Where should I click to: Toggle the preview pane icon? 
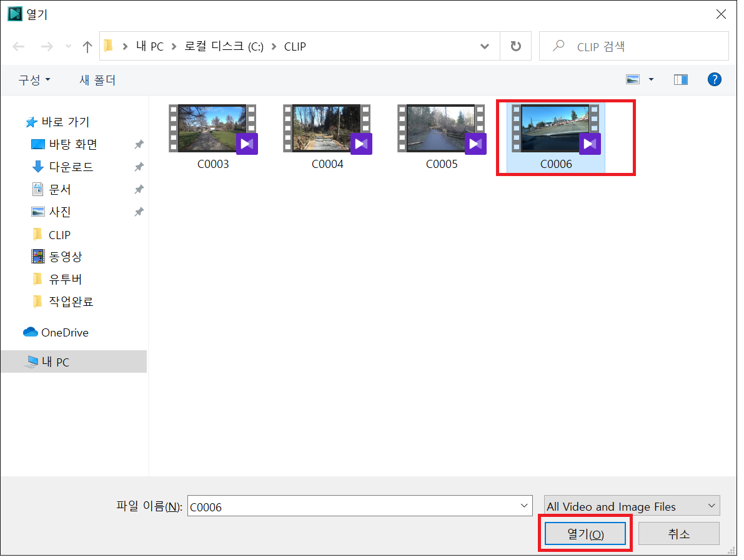tap(680, 80)
